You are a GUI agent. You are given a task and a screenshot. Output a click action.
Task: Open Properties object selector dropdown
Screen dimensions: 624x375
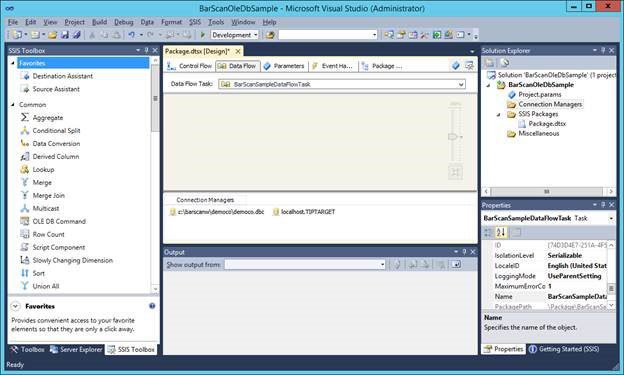pos(611,218)
